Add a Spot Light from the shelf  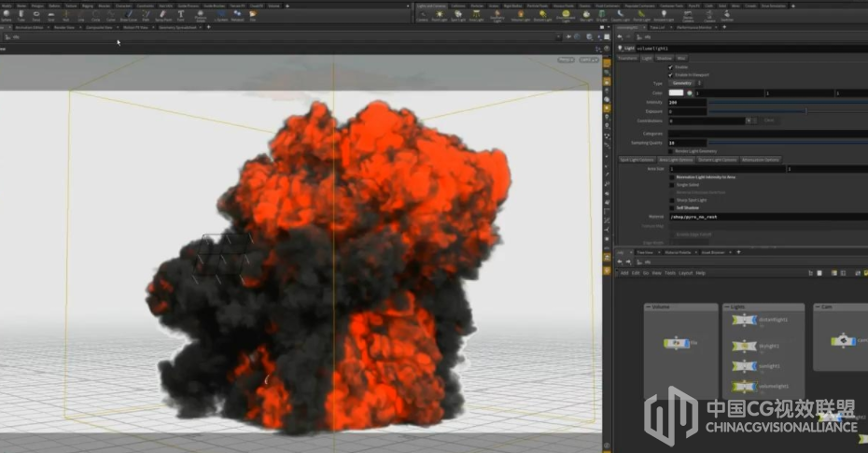coord(458,16)
